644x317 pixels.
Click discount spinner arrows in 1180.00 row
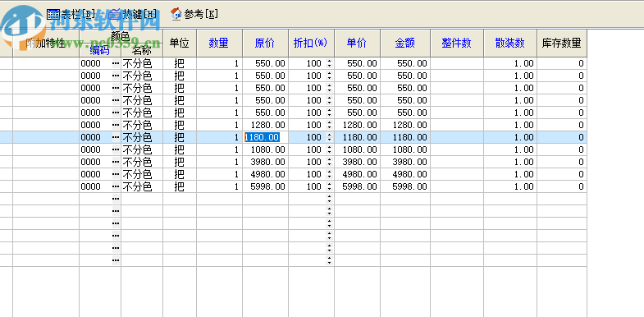pos(329,137)
